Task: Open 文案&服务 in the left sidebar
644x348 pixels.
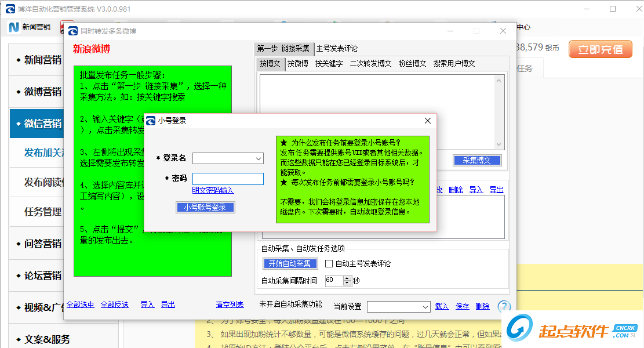Action: coord(43,339)
